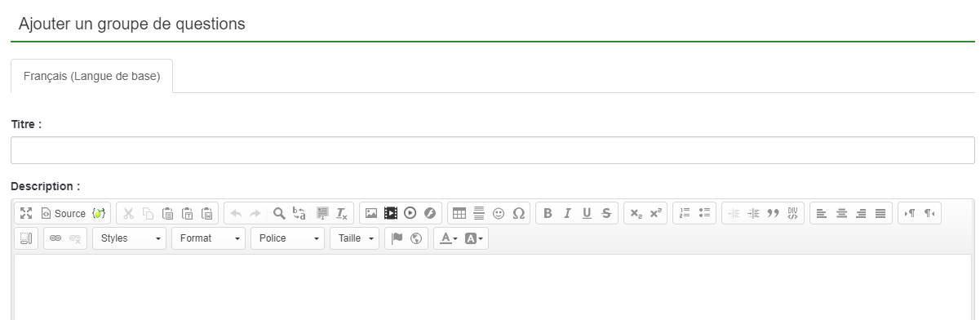Open the Police font dropdown

(287, 238)
